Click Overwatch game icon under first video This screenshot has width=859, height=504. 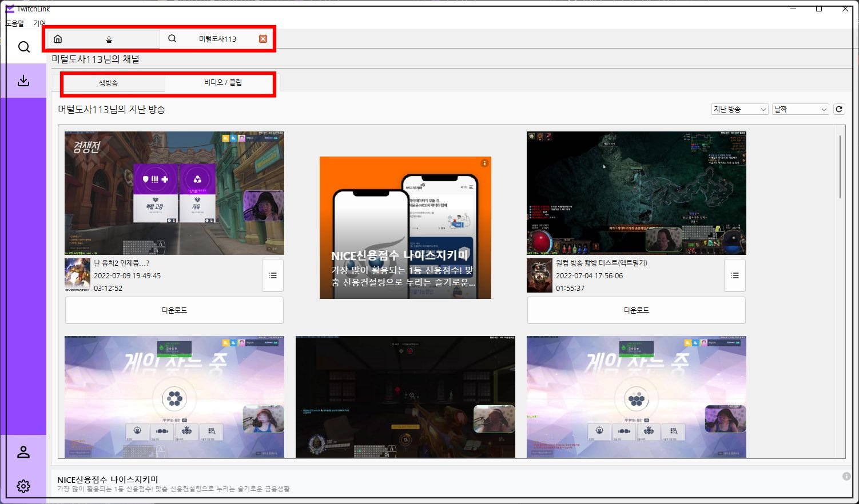(77, 275)
